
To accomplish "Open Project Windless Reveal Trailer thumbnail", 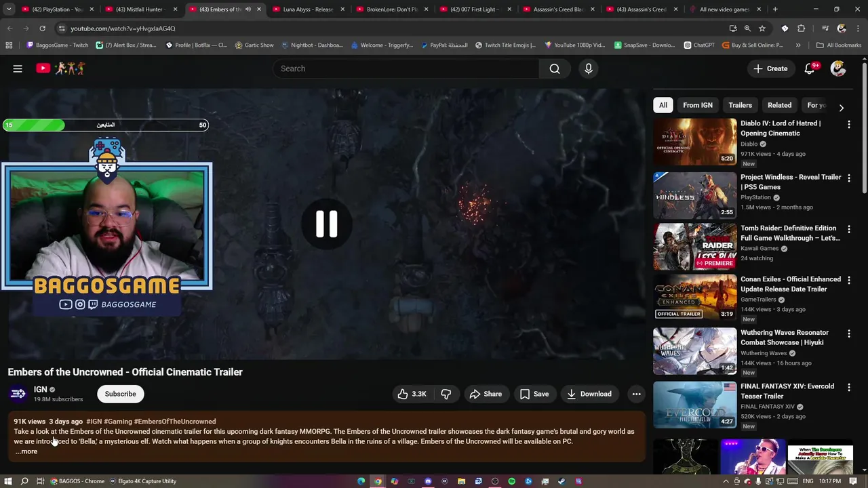I will point(694,195).
